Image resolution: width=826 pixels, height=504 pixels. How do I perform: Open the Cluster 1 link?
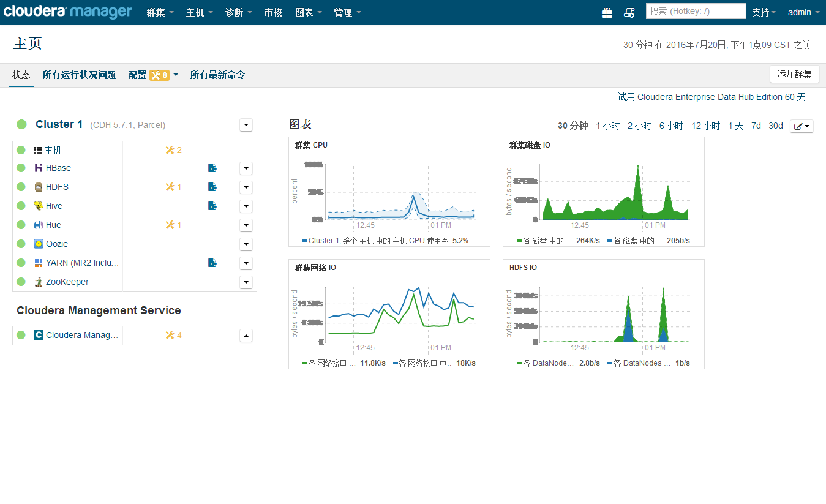pos(59,124)
